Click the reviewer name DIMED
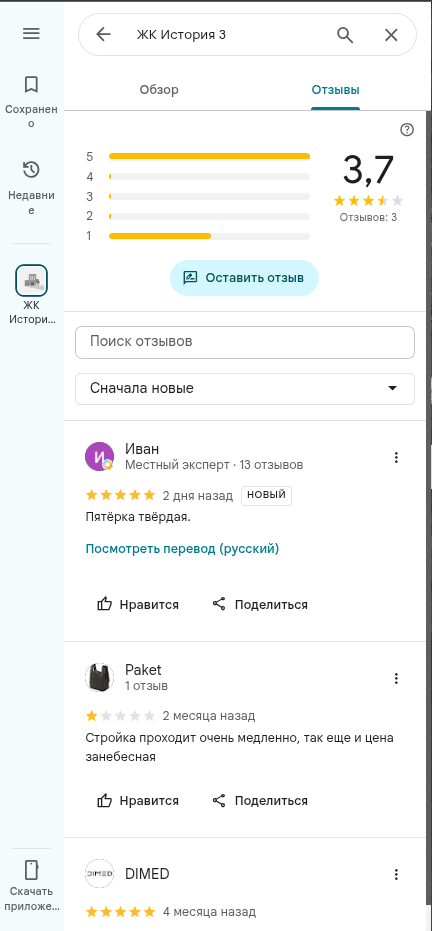This screenshot has width=432, height=931. (147, 874)
